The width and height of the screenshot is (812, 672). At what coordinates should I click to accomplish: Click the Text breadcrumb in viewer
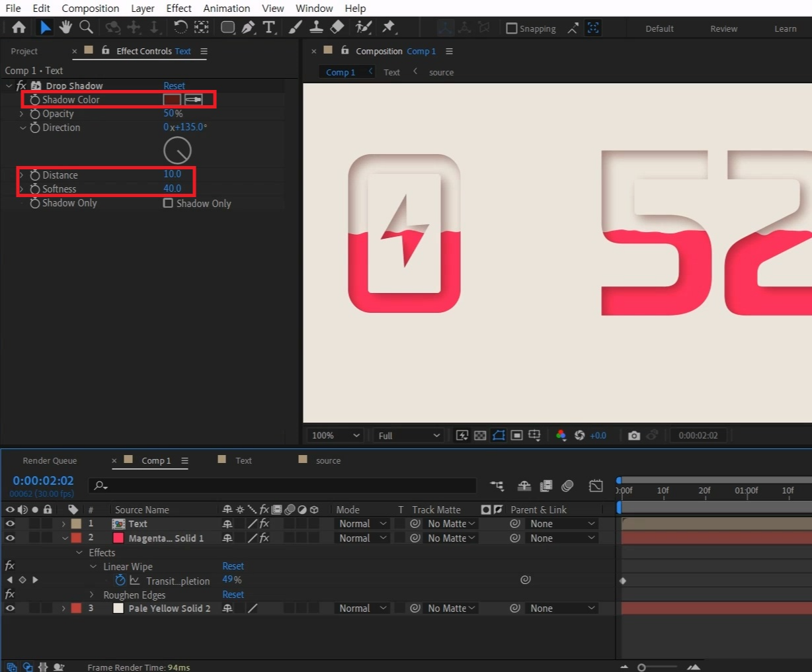pyautogui.click(x=391, y=72)
